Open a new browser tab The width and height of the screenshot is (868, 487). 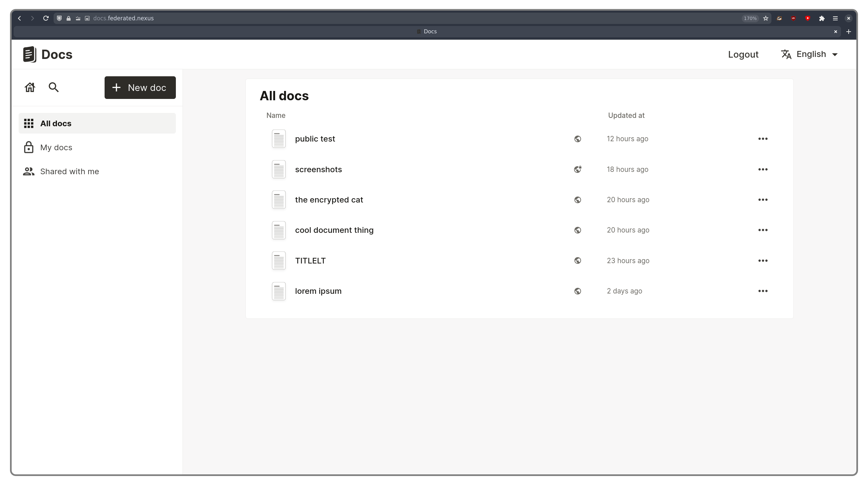(848, 32)
